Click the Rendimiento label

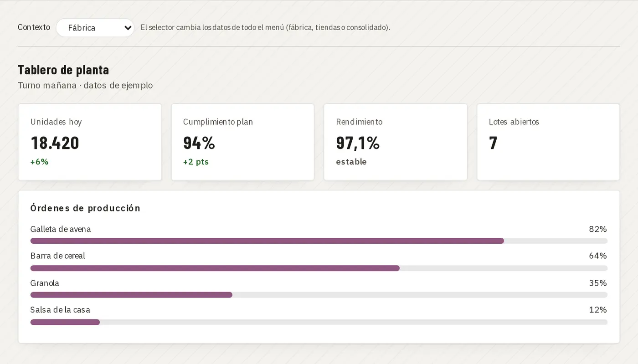coord(359,122)
